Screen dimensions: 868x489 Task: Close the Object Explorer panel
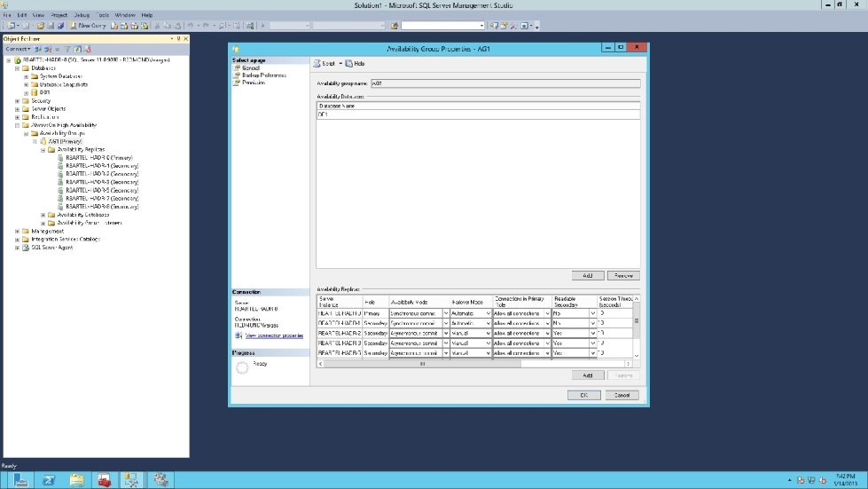tap(186, 39)
